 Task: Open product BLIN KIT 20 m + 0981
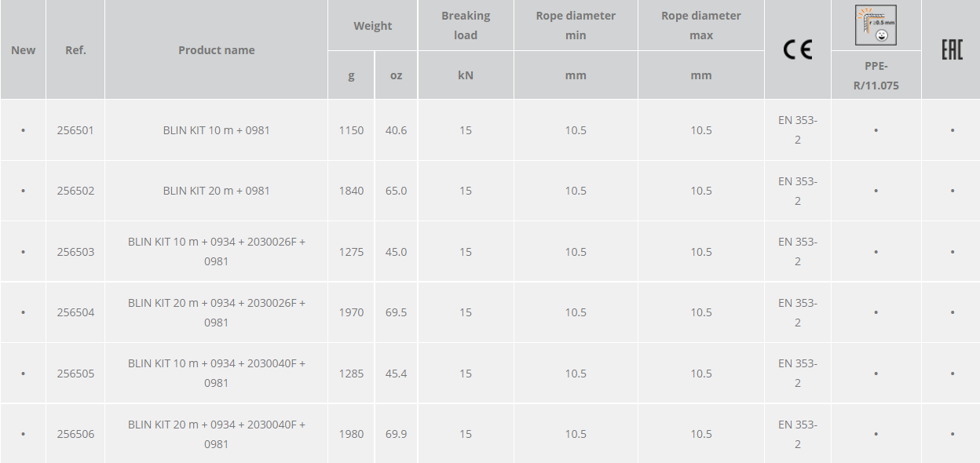216,191
